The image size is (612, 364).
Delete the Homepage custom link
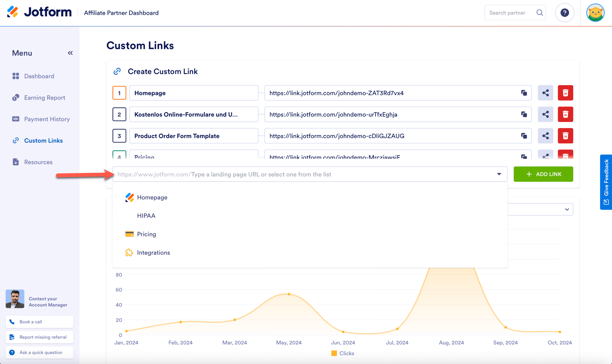coord(565,93)
